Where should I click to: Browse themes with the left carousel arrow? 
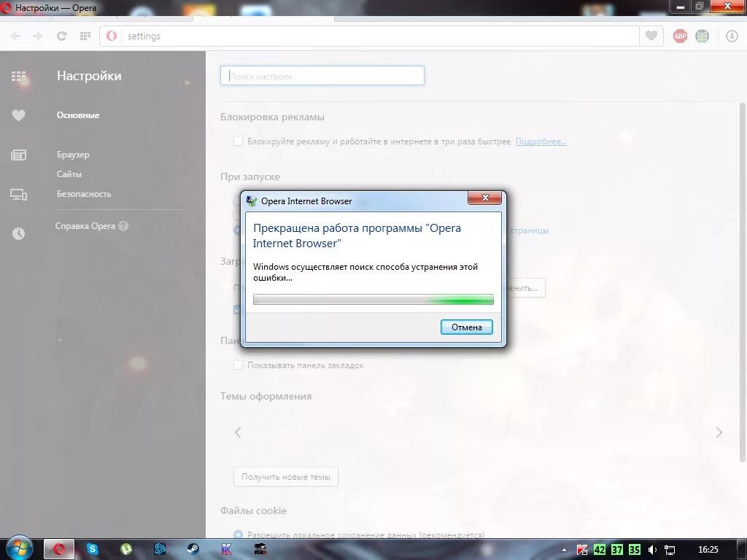point(238,432)
